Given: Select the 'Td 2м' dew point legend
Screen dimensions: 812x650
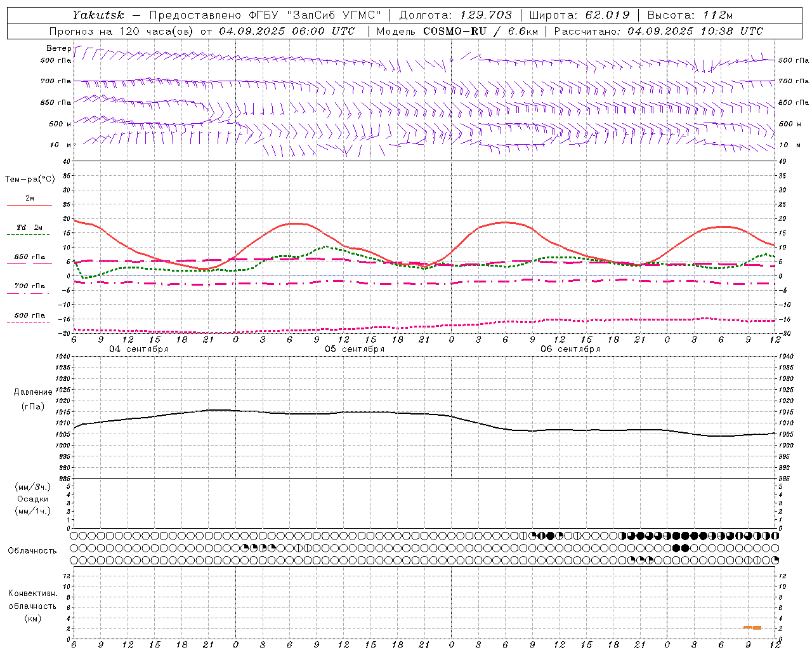Looking at the screenshot, I should [30, 227].
